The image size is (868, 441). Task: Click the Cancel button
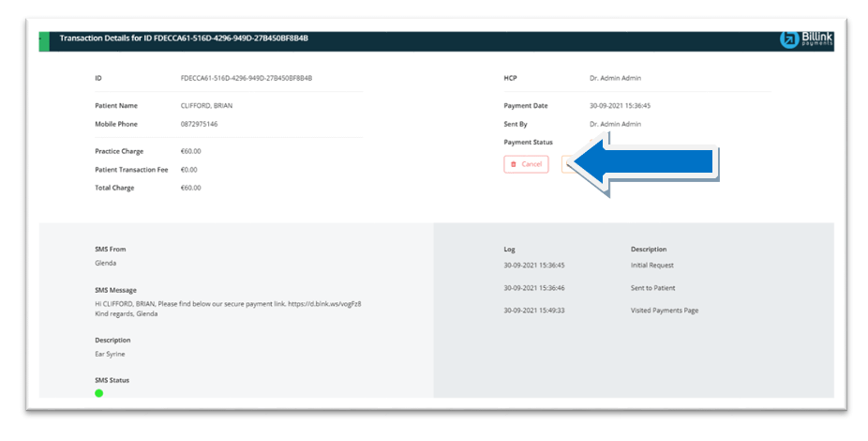click(526, 164)
